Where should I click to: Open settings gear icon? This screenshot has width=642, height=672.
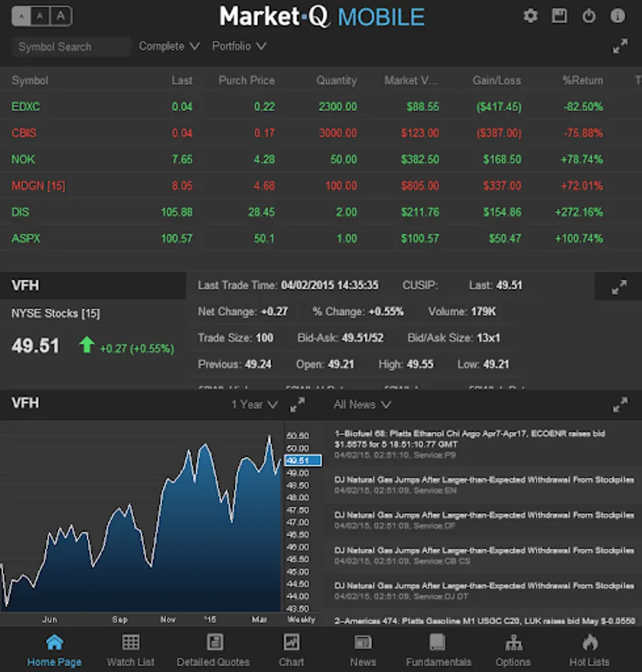click(x=531, y=16)
